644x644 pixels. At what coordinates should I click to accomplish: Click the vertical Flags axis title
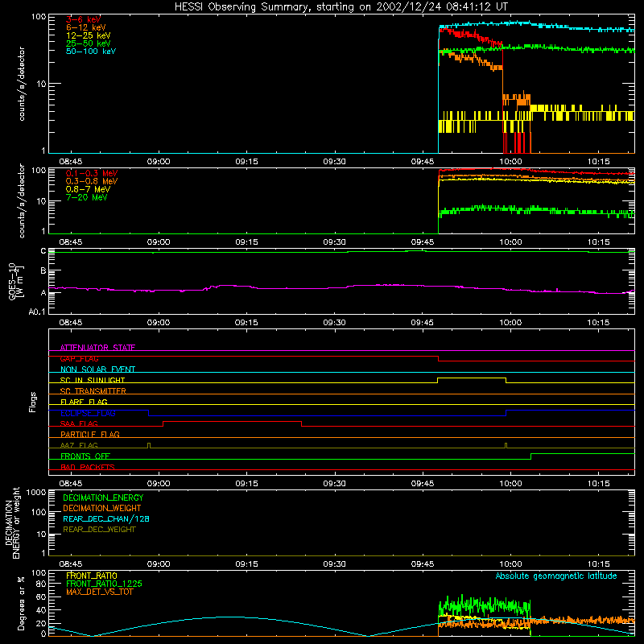[x=32, y=402]
